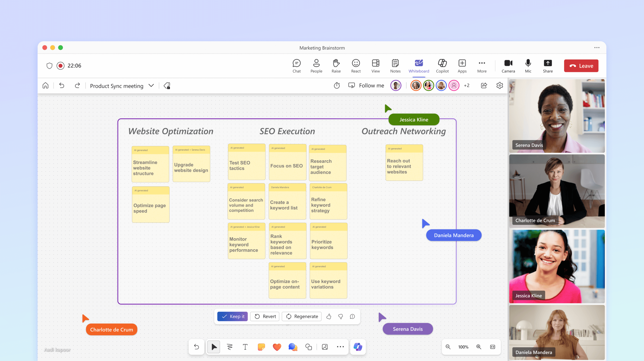Expand the Product Sync meeting dropdown

(x=151, y=86)
